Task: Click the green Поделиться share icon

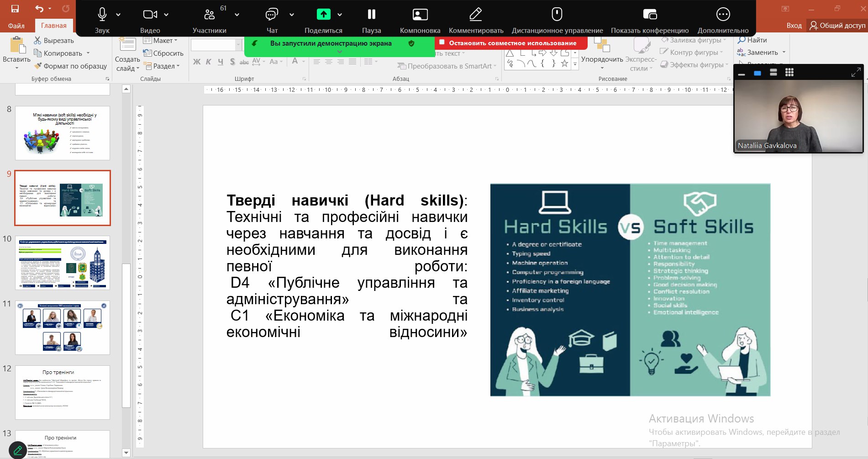Action: [x=323, y=15]
